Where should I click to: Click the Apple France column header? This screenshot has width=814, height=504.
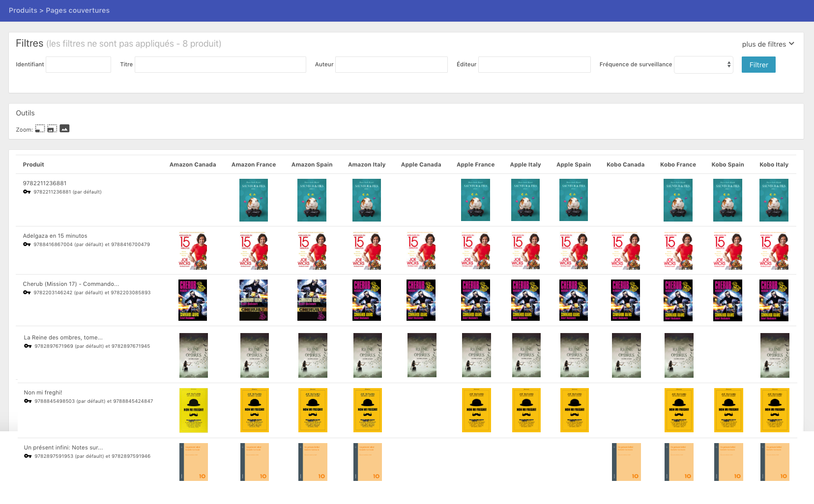click(476, 165)
